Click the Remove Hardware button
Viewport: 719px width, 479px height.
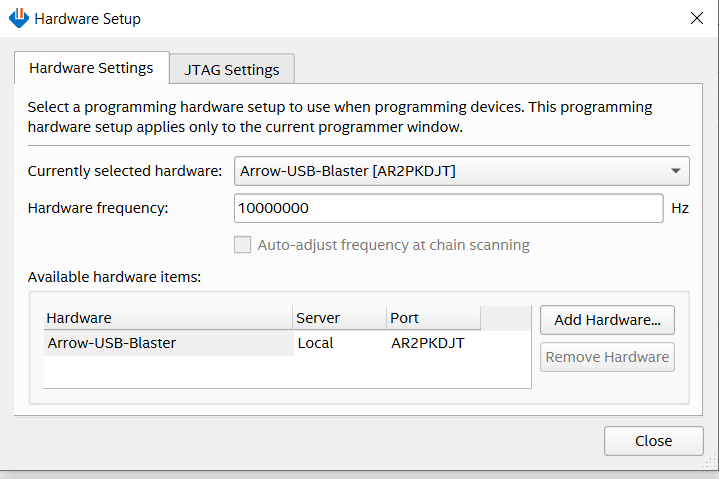click(607, 357)
